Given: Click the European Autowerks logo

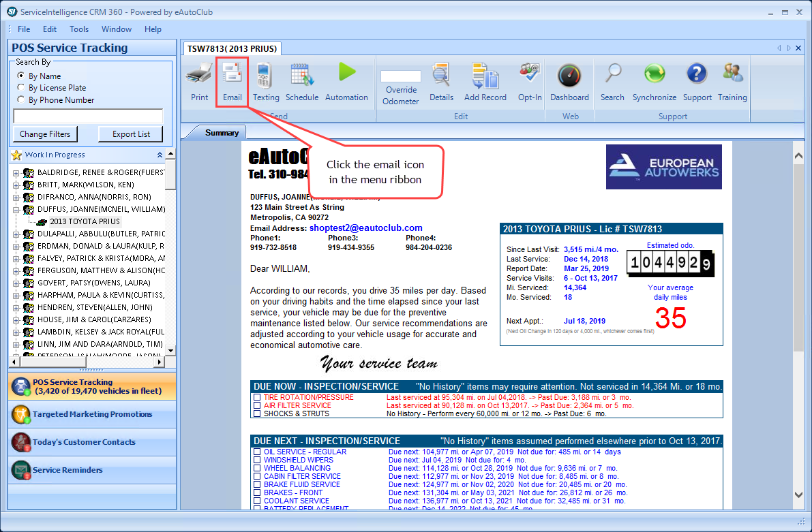Looking at the screenshot, I should [x=664, y=167].
